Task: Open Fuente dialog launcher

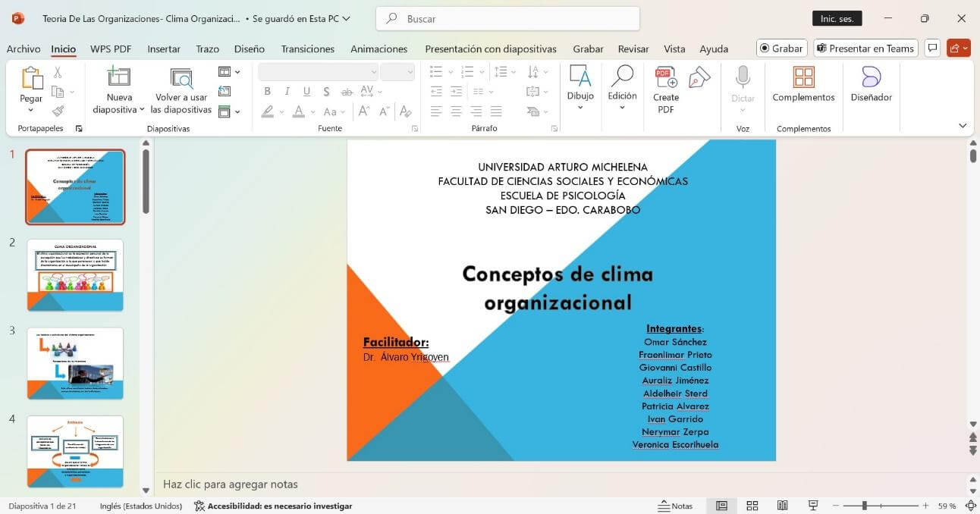Action: (x=415, y=129)
